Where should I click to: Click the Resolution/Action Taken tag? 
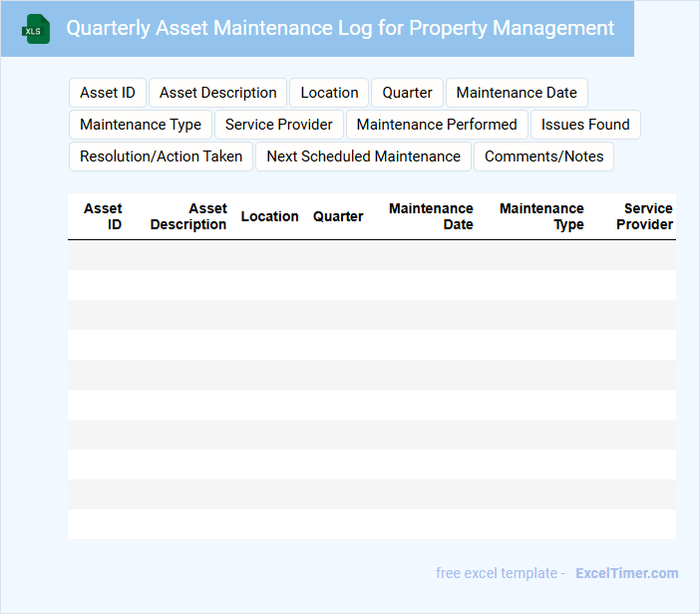tap(161, 156)
